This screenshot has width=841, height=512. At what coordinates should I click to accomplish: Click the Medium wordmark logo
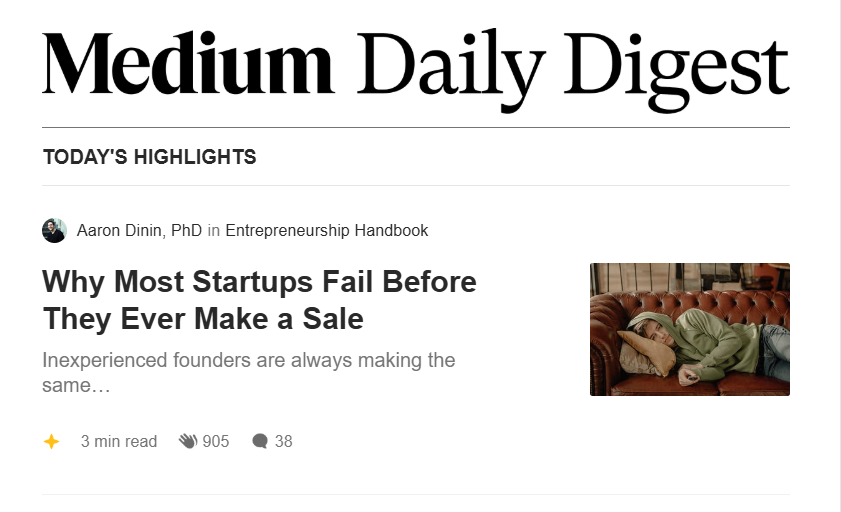188,63
